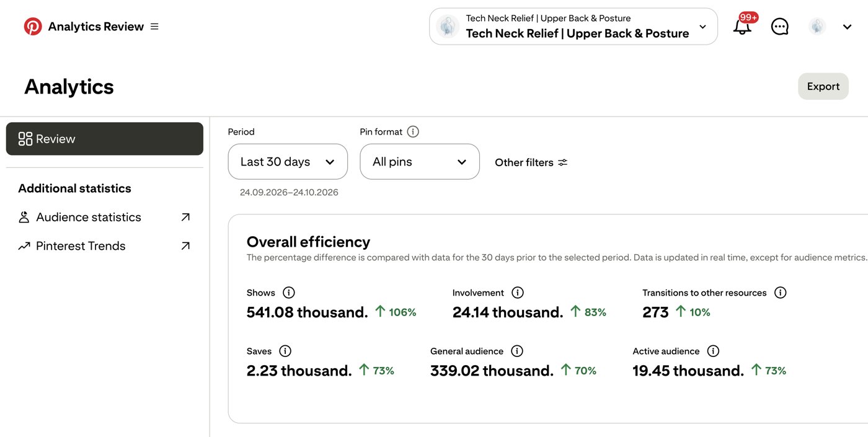Click the Analytics page heading
Image resolution: width=868 pixels, height=437 pixels.
tap(69, 87)
